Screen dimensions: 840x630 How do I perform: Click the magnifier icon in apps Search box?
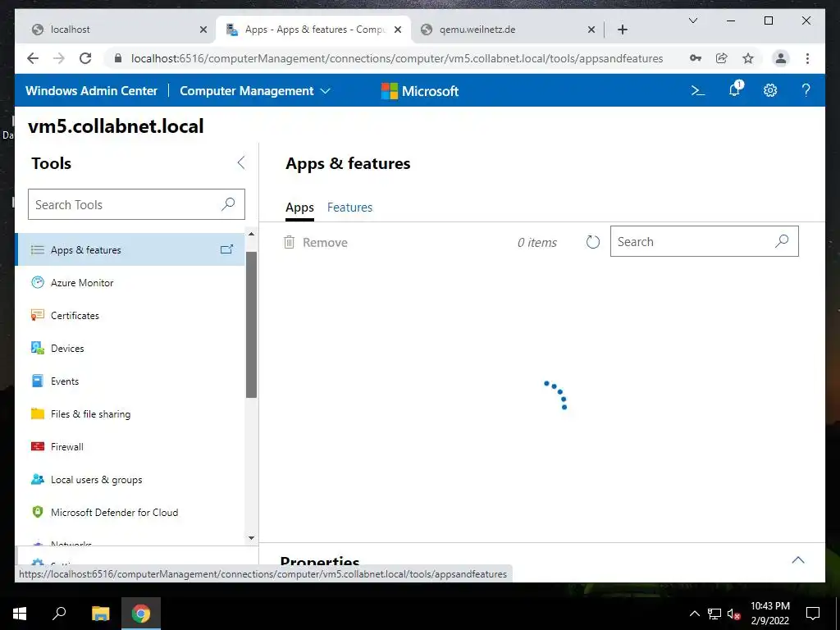(x=782, y=242)
